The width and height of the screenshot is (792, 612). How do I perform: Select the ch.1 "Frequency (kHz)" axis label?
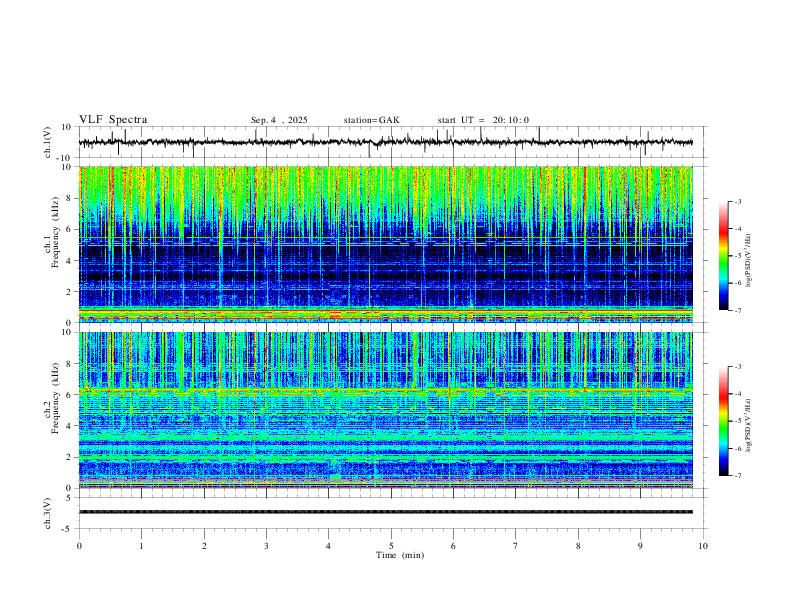pyautogui.click(x=55, y=232)
